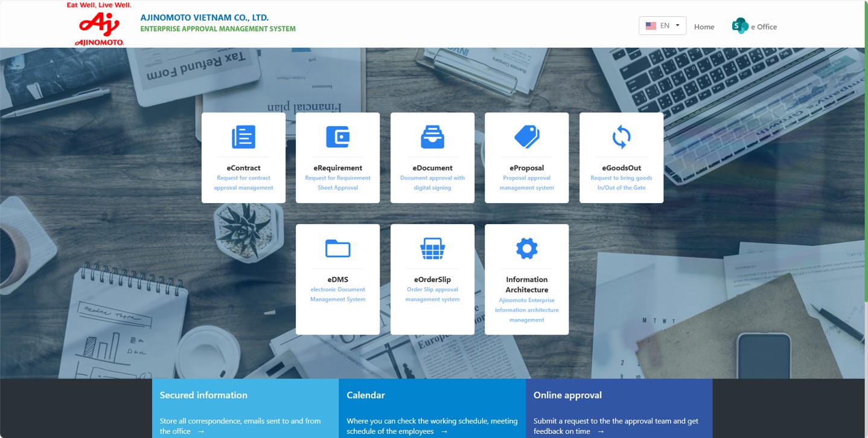Go to the Home menu item
This screenshot has width=868, height=438.
(x=704, y=27)
